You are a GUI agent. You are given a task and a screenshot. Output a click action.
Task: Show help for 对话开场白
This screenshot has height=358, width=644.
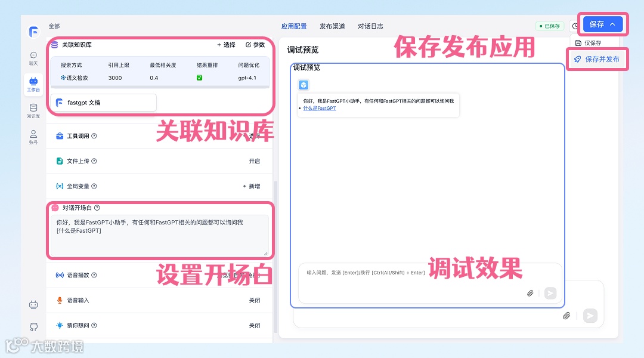click(x=97, y=208)
